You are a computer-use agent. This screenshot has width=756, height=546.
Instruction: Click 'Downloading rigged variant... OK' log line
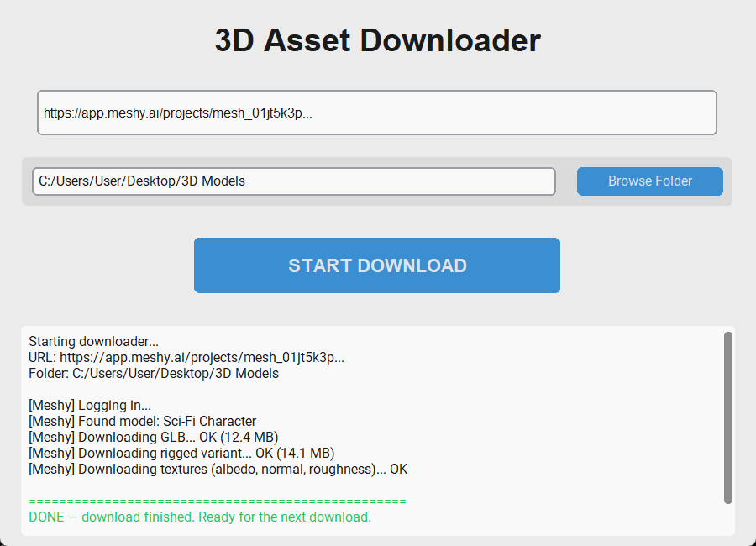(x=181, y=453)
